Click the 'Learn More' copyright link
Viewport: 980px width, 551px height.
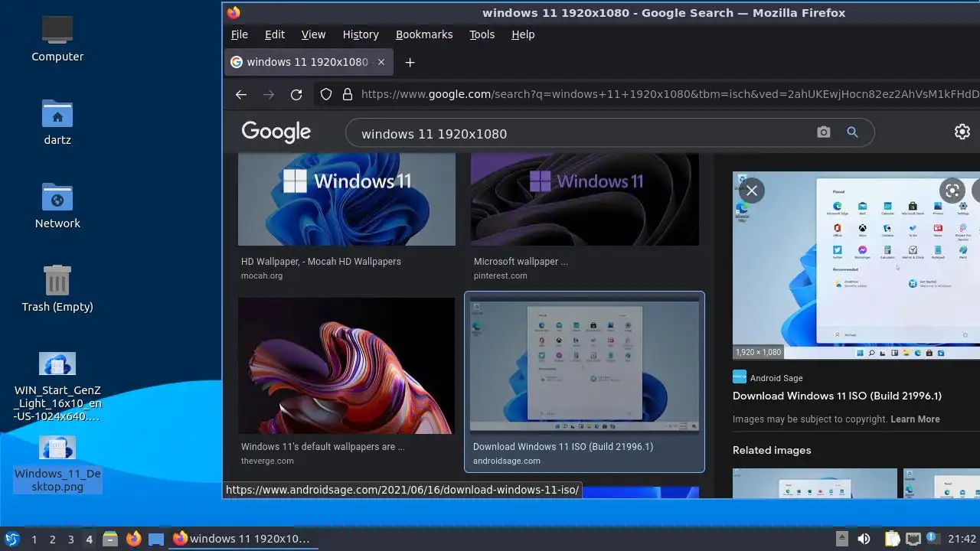[x=915, y=419]
